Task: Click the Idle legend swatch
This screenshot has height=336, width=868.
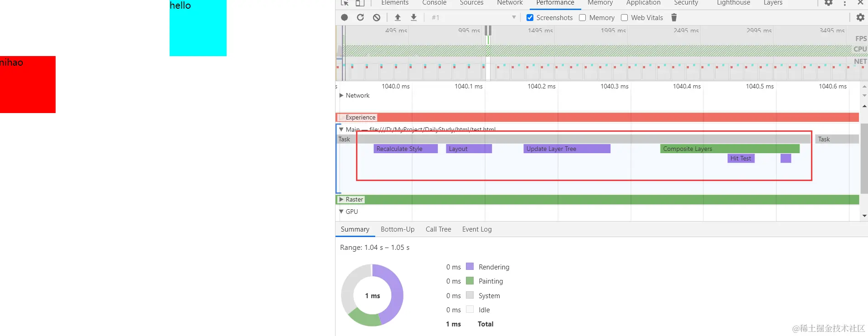Action: [x=470, y=309]
